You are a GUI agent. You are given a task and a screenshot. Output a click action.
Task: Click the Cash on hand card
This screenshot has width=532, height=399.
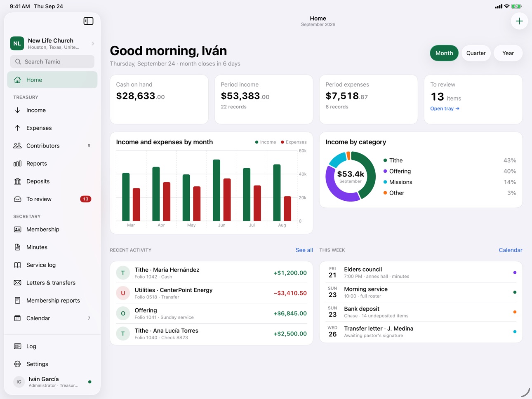click(159, 99)
